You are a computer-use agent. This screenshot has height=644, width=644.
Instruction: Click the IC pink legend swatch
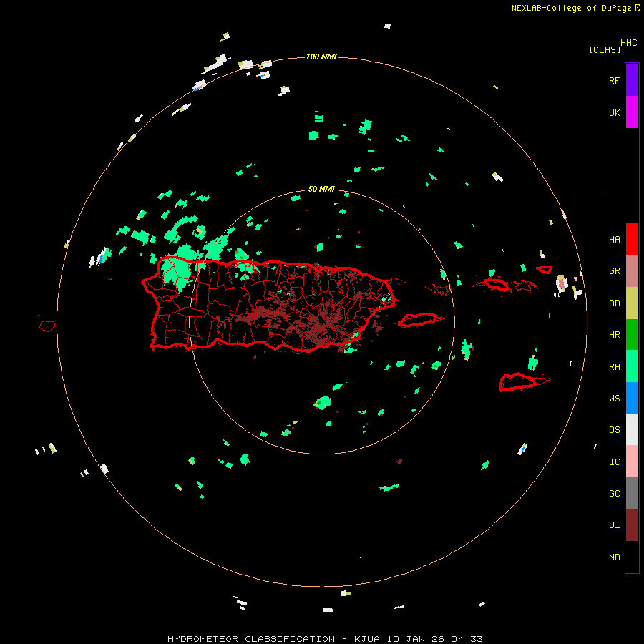(x=632, y=462)
